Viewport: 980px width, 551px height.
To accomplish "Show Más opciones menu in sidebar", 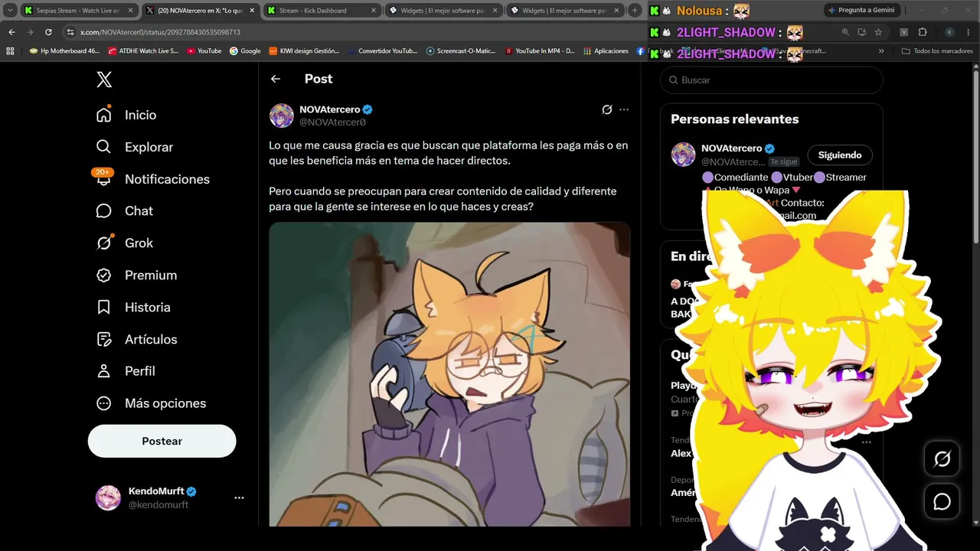I will 151,403.
